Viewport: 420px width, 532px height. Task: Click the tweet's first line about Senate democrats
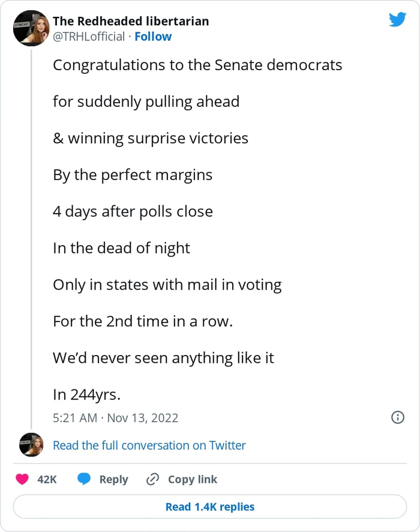(x=197, y=65)
